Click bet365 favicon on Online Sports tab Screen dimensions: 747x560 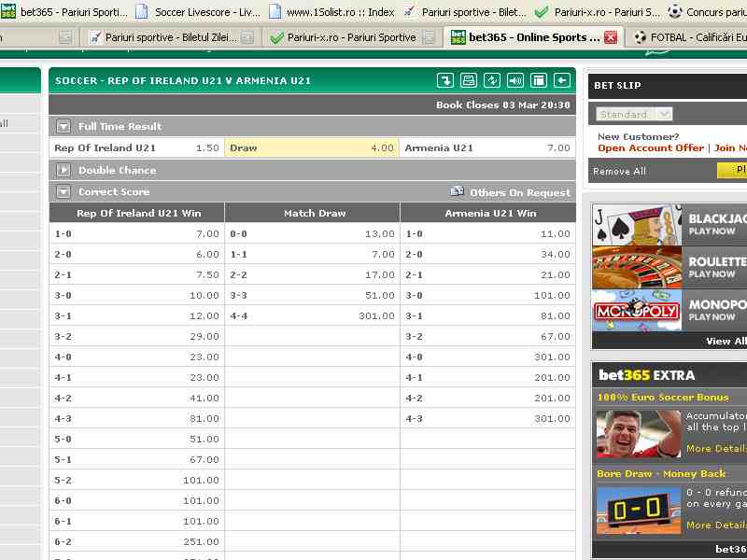(458, 37)
